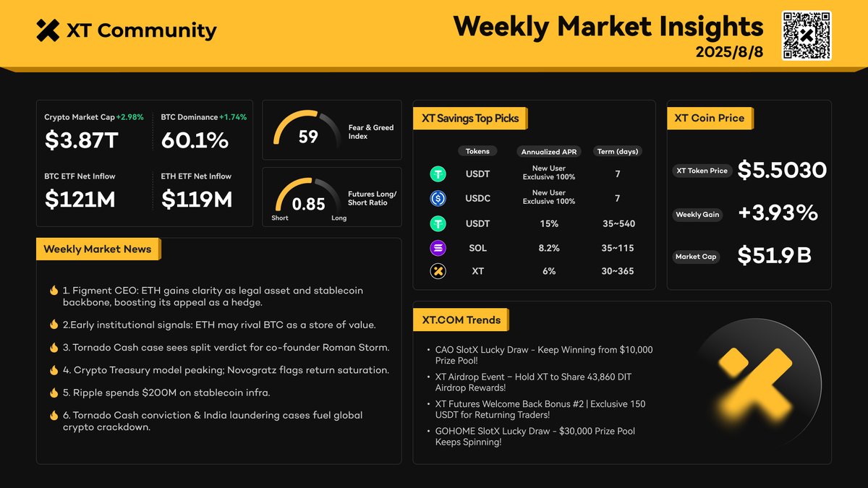Click the Weekly Market Insights title
Image resolution: width=868 pixels, height=488 pixels.
pos(608,27)
